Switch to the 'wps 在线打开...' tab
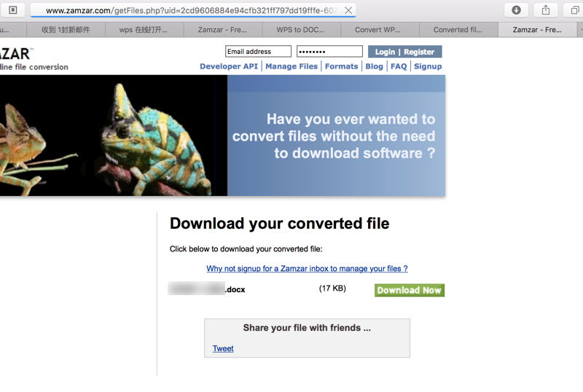Screen dimensions: 583x392 [144, 30]
